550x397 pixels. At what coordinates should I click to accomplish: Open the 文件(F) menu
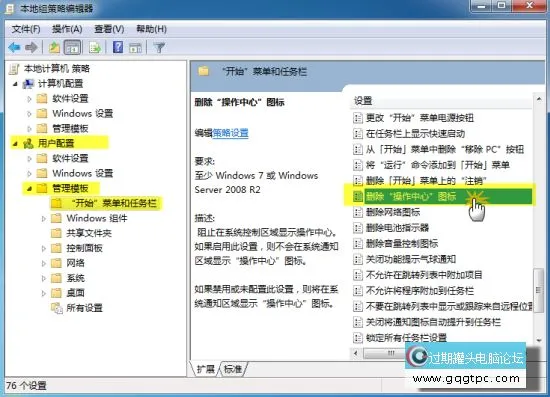(x=26, y=29)
